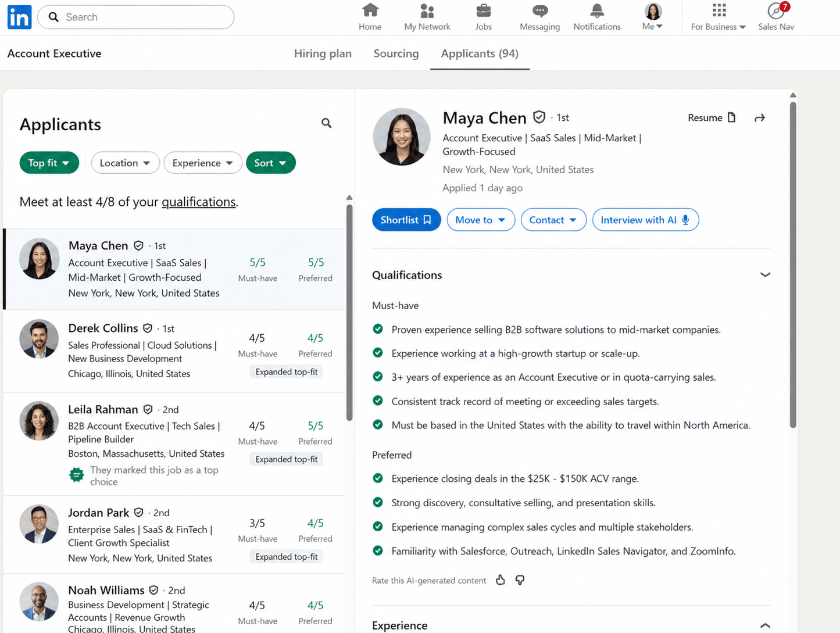Screen dimensions: 840x633
Task: Click Leila Rahman profile photo
Action: click(39, 420)
